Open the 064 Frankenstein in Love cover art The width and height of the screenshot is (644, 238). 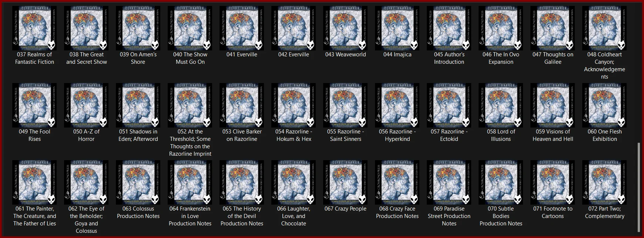pos(190,182)
